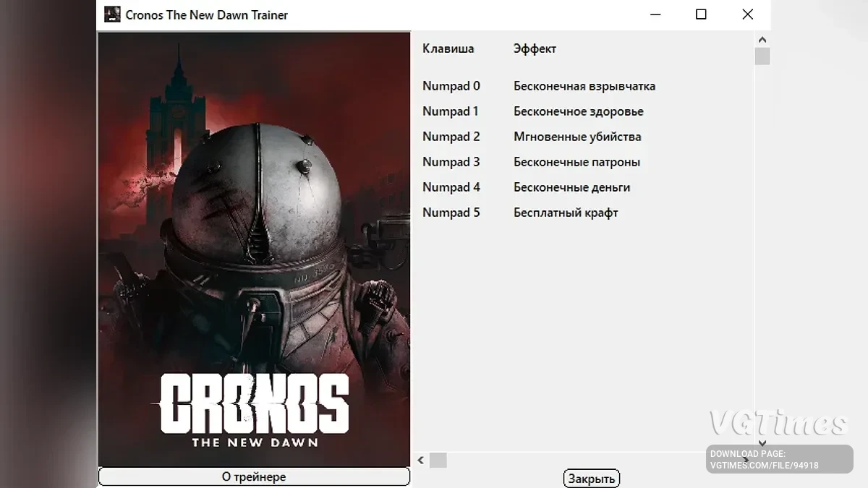Viewport: 868px width, 488px height.
Task: Click the vertical scrollbar down arrow
Action: click(762, 443)
